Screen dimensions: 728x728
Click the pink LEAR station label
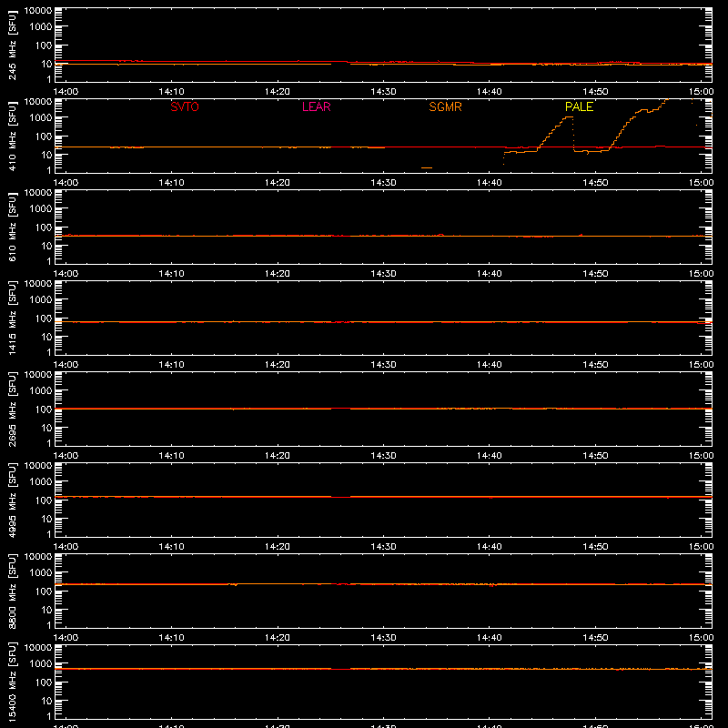coord(316,106)
